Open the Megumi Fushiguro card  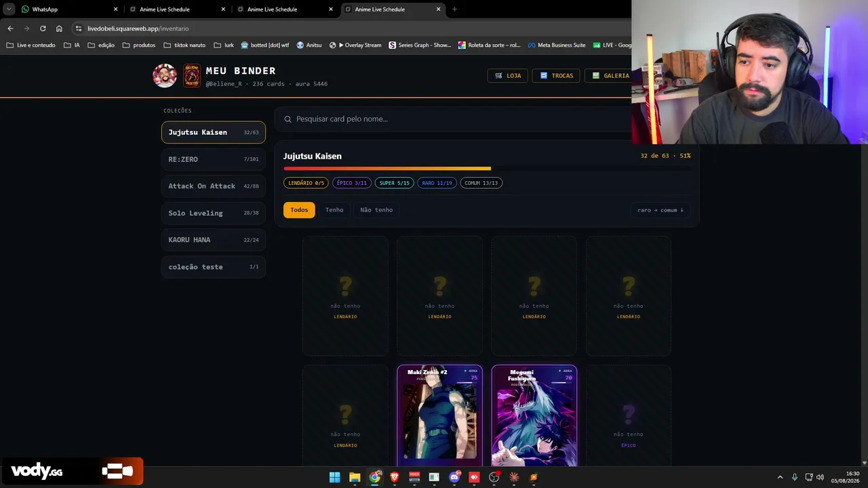[x=534, y=416]
